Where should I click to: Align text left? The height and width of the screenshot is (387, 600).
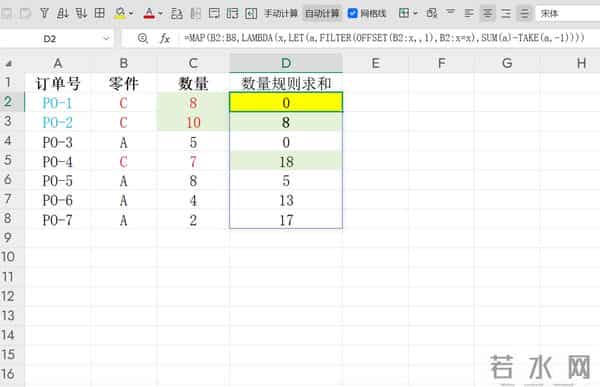[469, 14]
